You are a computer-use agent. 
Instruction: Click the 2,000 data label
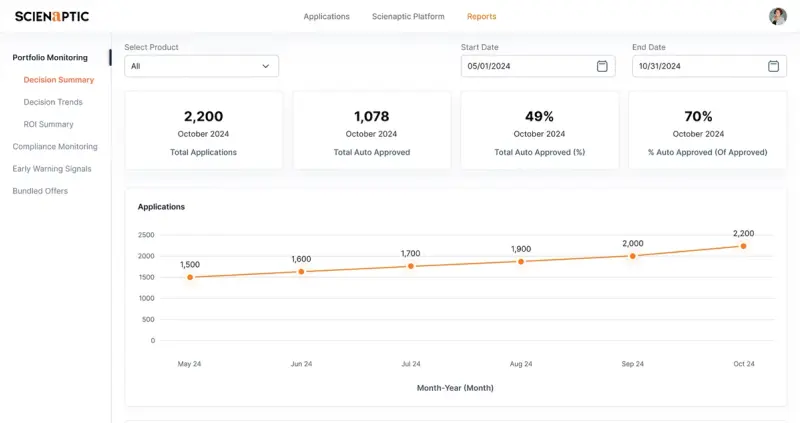tap(633, 243)
